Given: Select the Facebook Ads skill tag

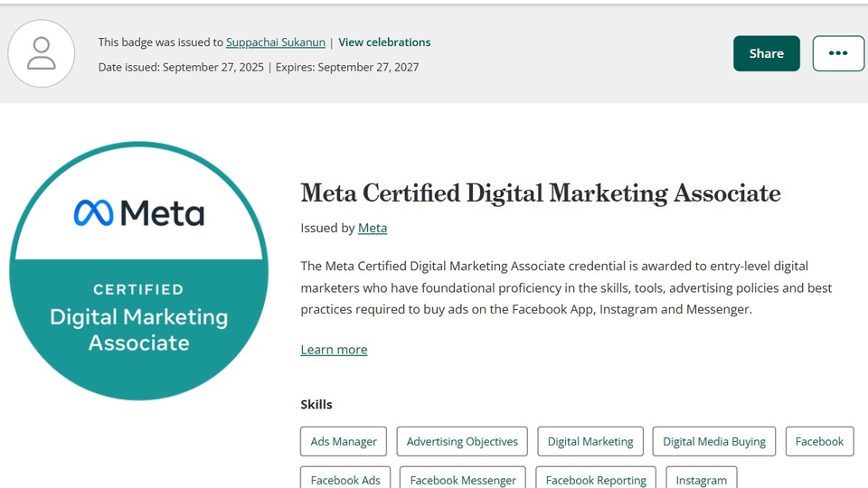Looking at the screenshot, I should pos(345,479).
